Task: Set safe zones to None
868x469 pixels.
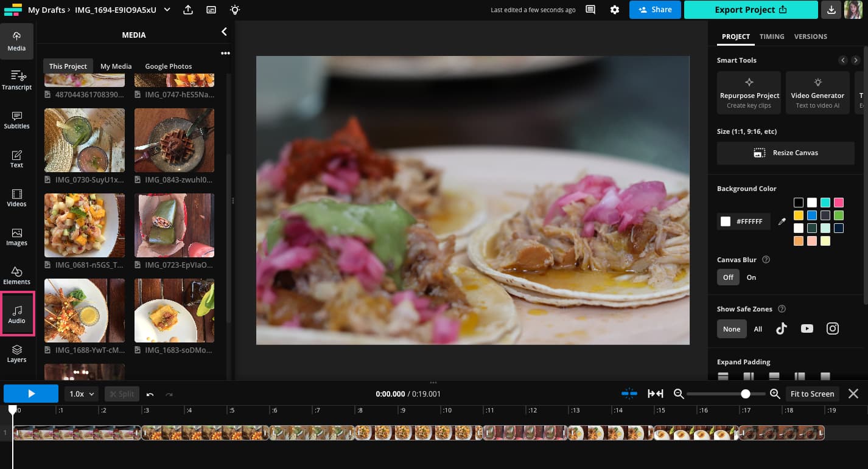Action: 732,329
